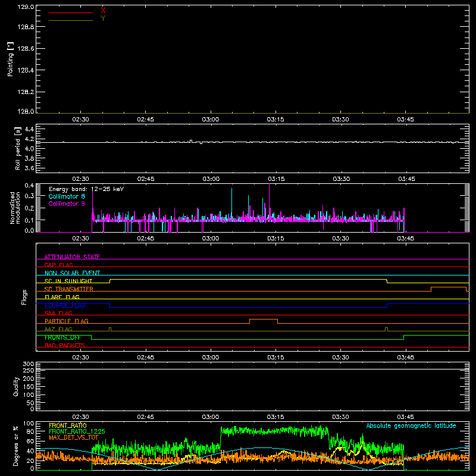Click the Normalized modulation axis title

tap(15, 208)
